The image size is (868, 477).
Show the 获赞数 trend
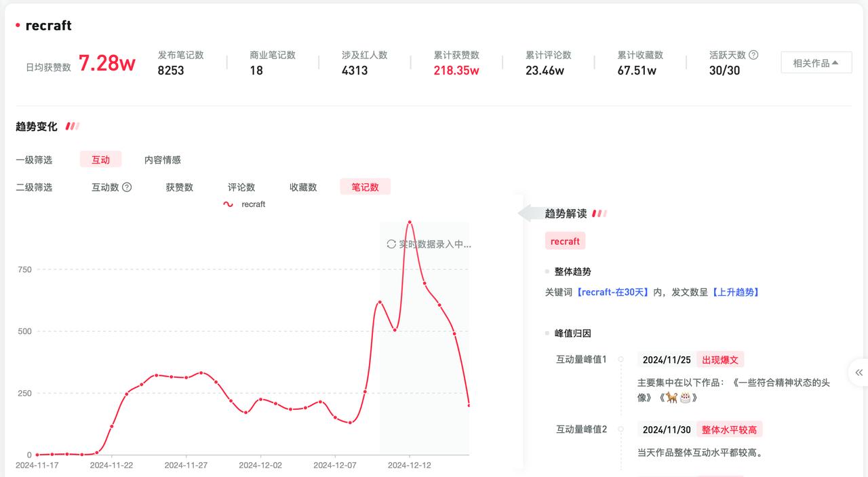(180, 187)
